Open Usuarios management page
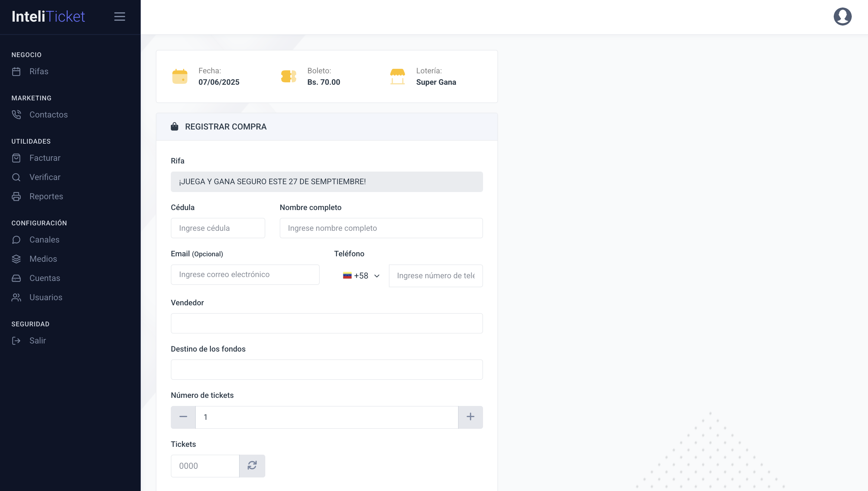The width and height of the screenshot is (868, 491). (x=45, y=297)
